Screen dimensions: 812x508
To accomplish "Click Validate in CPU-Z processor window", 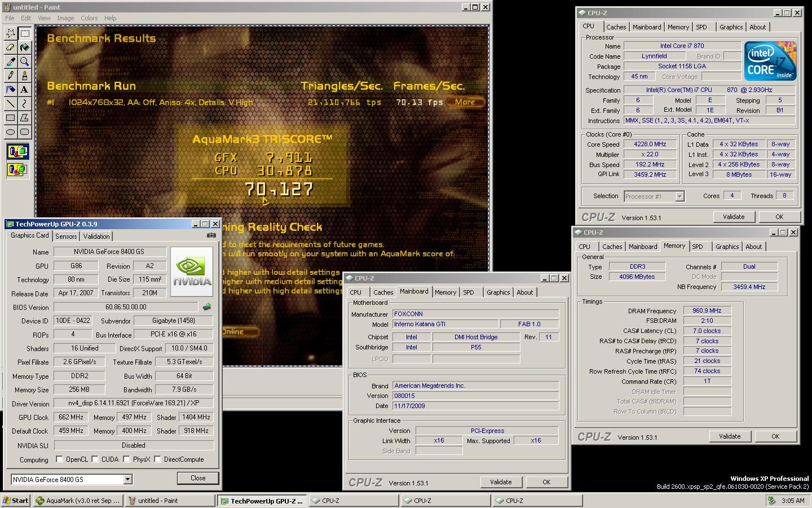I will (733, 217).
